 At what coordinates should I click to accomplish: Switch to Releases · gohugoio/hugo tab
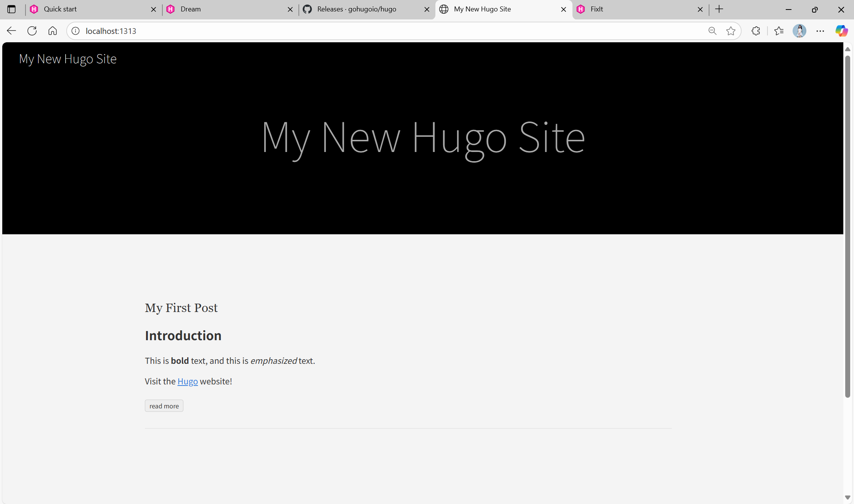(367, 9)
